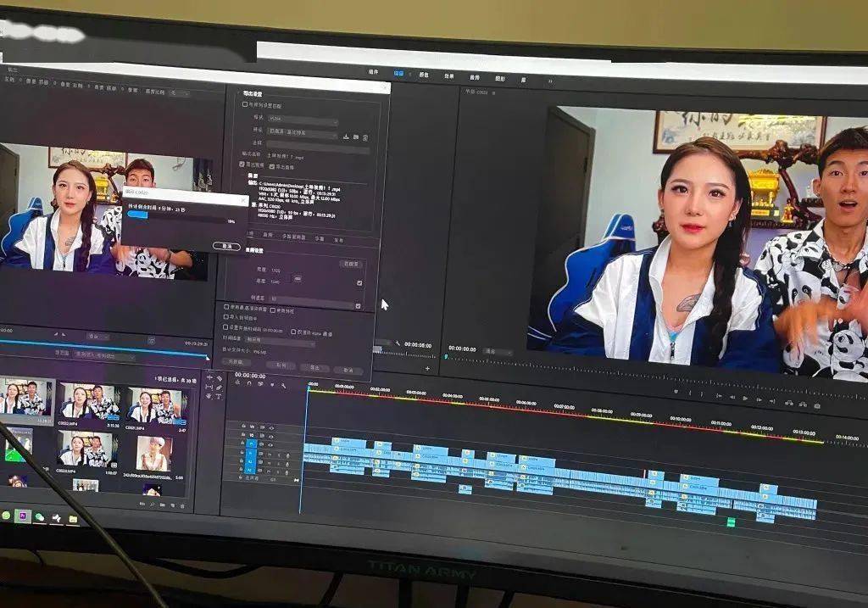Click the output file name link
This screenshot has width=868, height=608.
tap(286, 156)
